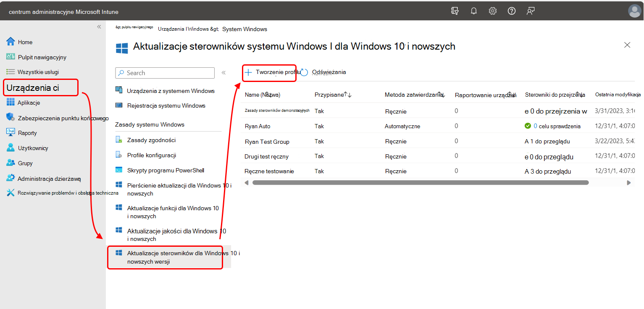Viewport: 644px width, 309px height.
Task: Click the Rejestracja systemu Windows icon
Action: (119, 106)
